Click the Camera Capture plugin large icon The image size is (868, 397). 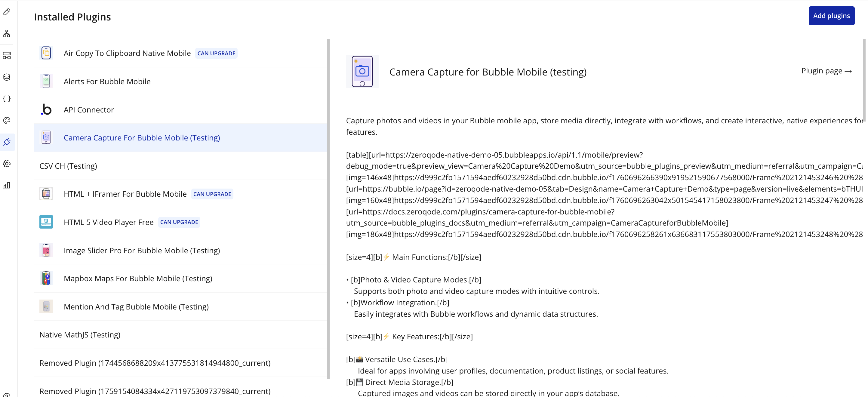(x=362, y=72)
